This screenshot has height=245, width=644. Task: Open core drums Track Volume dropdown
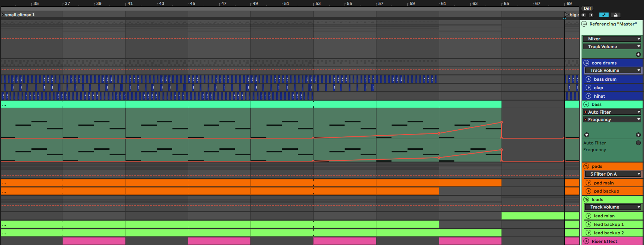613,70
